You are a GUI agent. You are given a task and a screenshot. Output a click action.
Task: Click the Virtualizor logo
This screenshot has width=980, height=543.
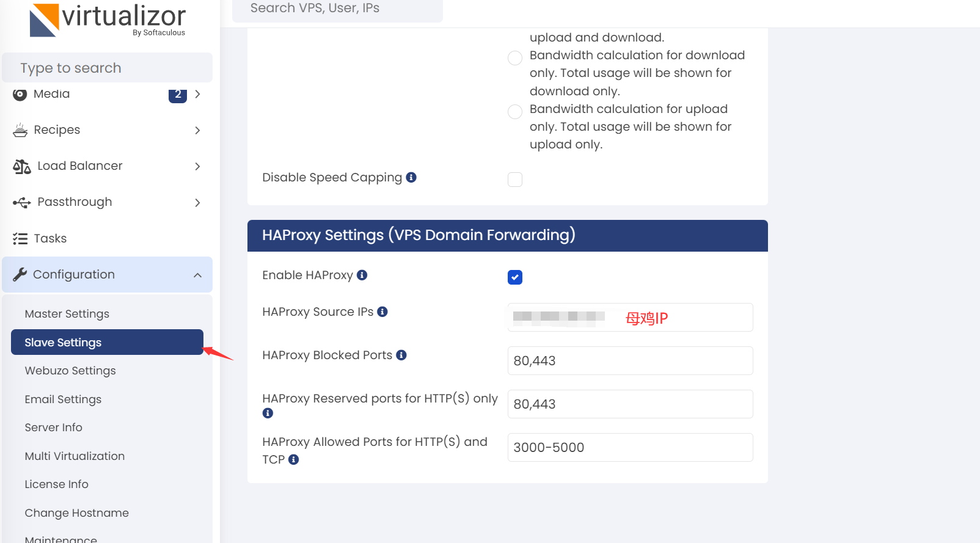click(108, 20)
